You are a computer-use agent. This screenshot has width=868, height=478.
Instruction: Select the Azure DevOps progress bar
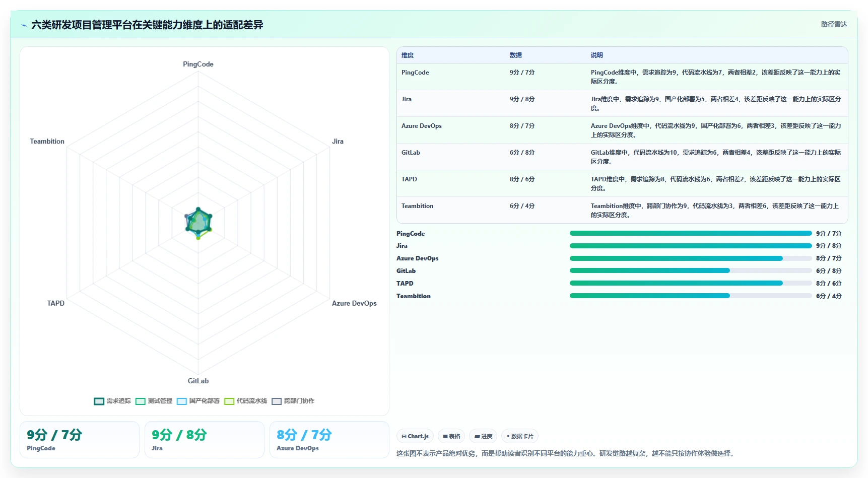click(x=691, y=258)
